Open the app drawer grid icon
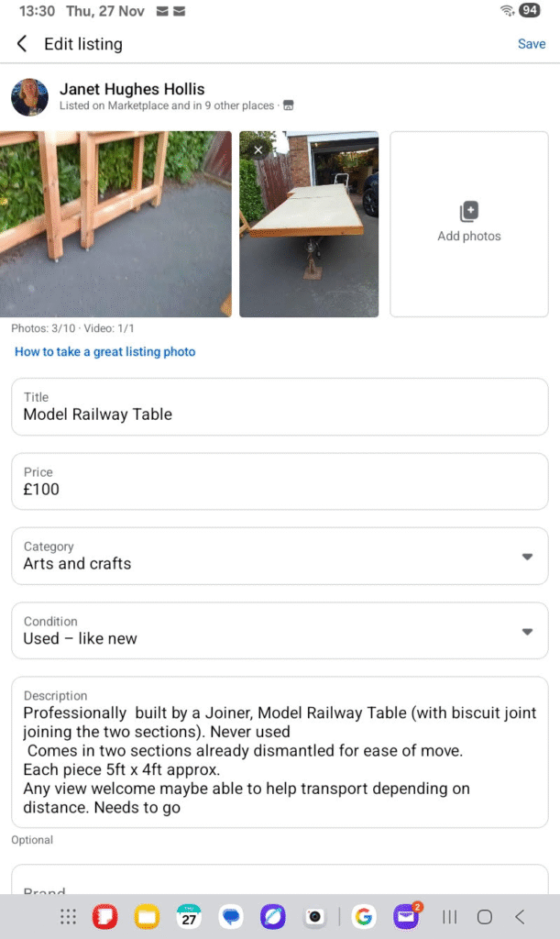 [x=67, y=916]
